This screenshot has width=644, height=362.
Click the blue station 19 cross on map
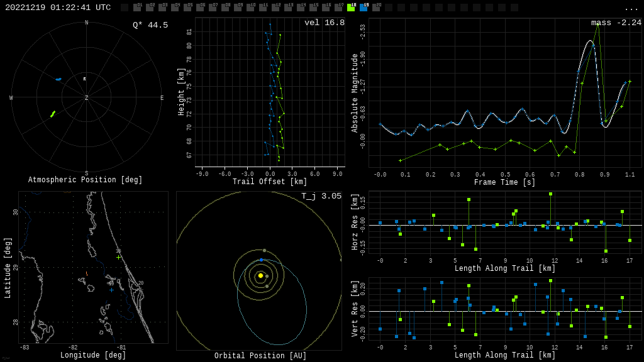(111, 290)
